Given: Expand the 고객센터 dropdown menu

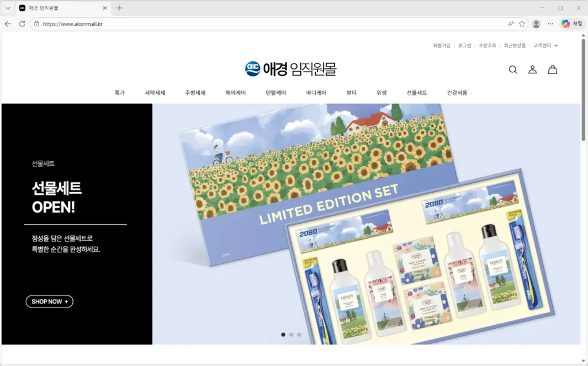Looking at the screenshot, I should coord(543,45).
